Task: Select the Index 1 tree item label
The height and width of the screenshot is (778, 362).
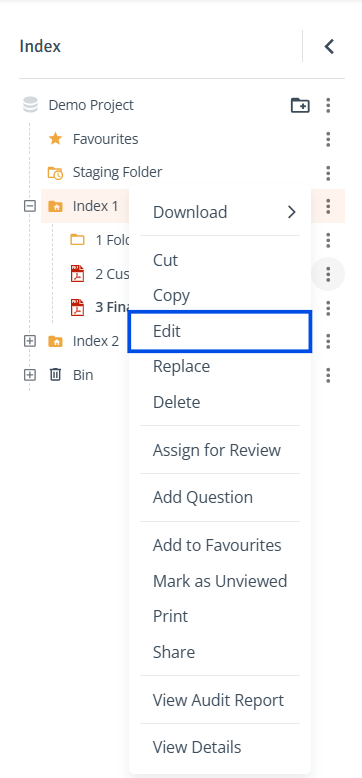Action: coord(96,206)
